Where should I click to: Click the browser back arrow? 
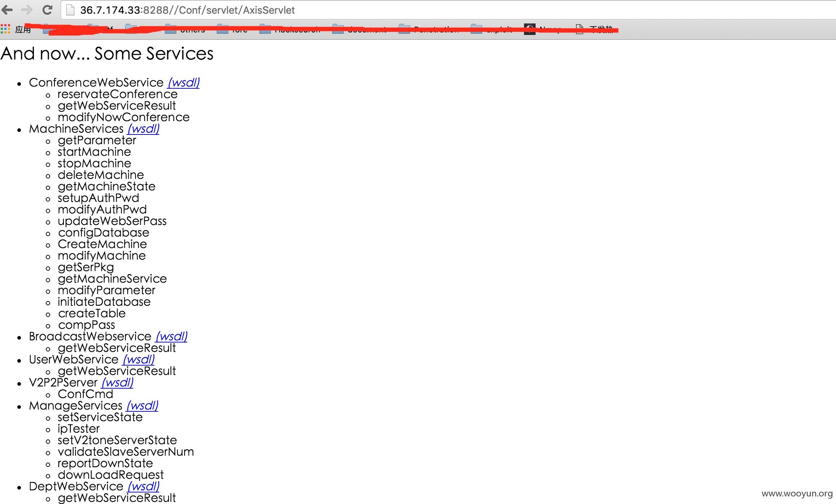(8, 10)
